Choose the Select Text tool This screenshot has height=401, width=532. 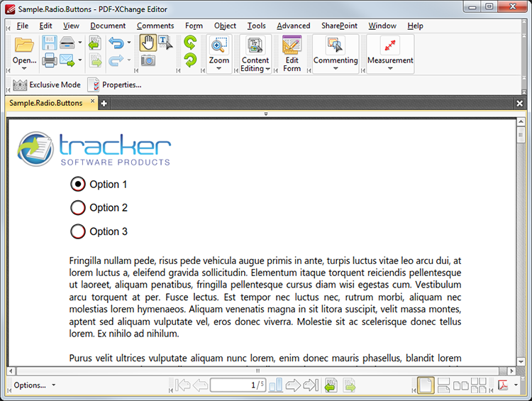(x=165, y=43)
